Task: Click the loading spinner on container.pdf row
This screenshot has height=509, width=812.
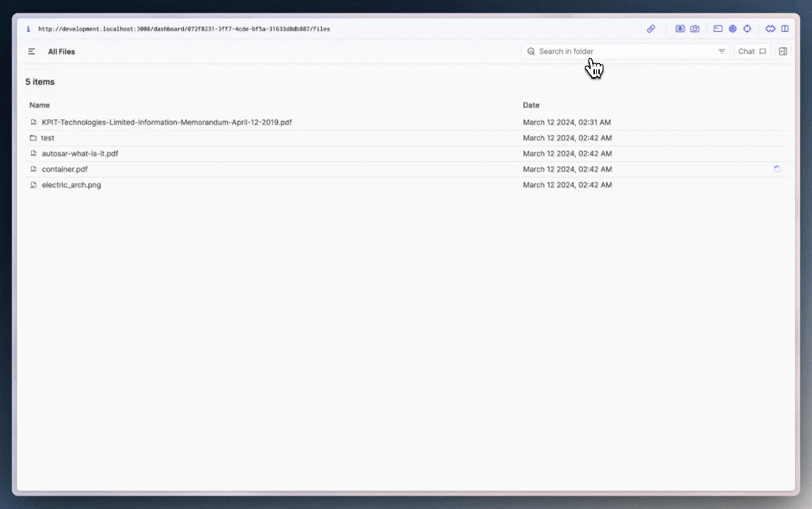Action: tap(777, 169)
